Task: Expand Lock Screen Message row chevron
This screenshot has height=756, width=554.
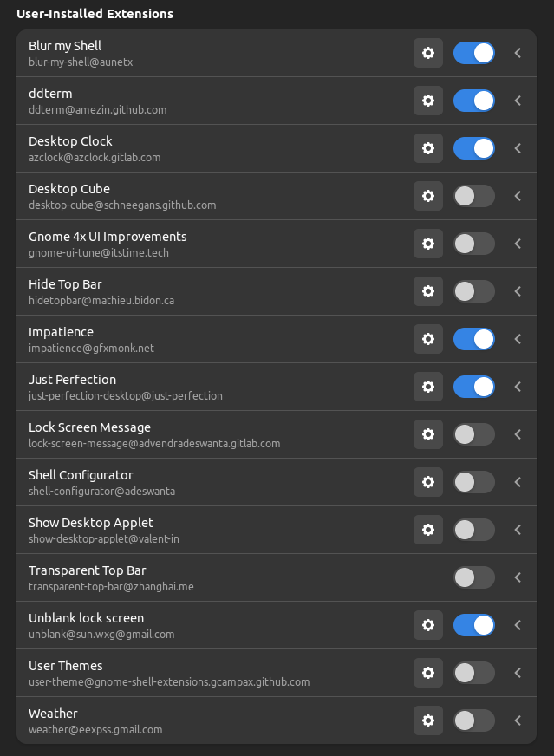Action: 518,434
